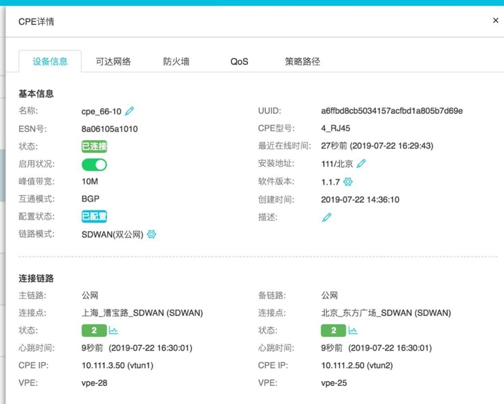Open the QoS tab
Viewport: 504px width, 404px height.
(x=239, y=62)
